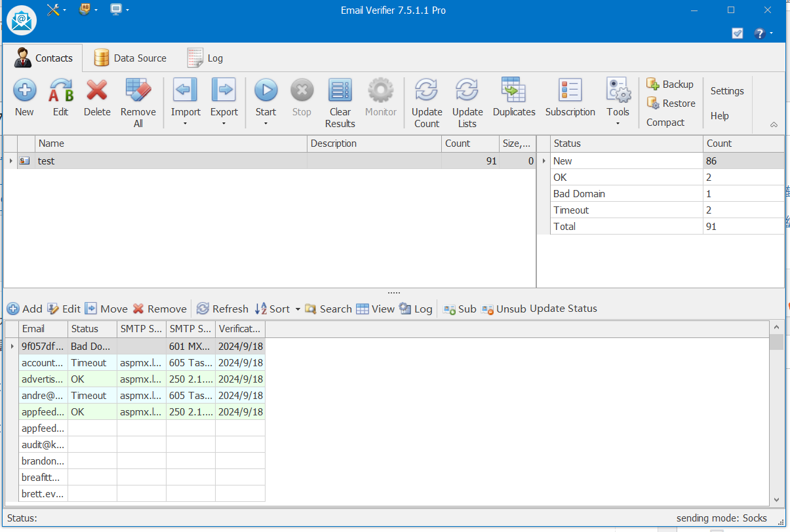
Task: Select the New status row
Action: click(x=660, y=161)
